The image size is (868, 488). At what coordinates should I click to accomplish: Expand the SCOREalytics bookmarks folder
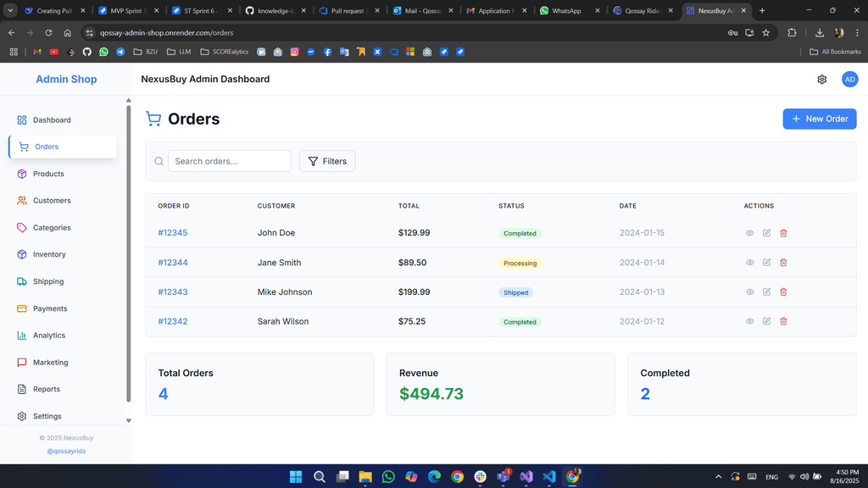224,52
